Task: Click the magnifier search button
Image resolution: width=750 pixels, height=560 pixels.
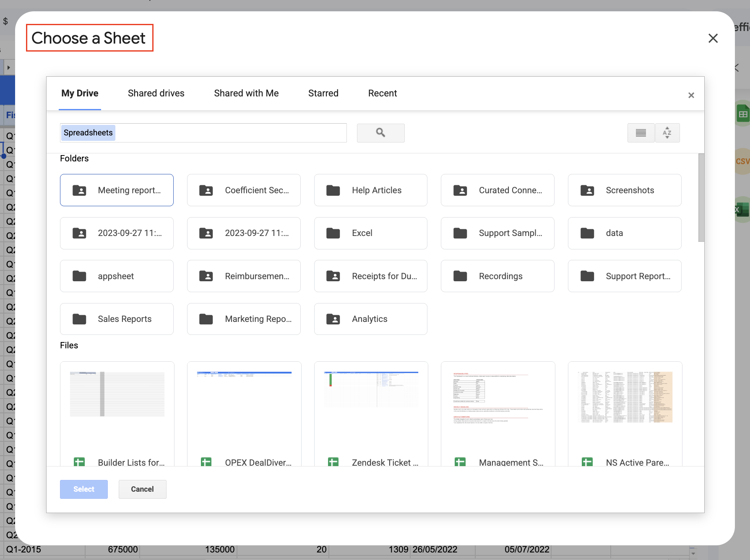Action: coord(380,133)
